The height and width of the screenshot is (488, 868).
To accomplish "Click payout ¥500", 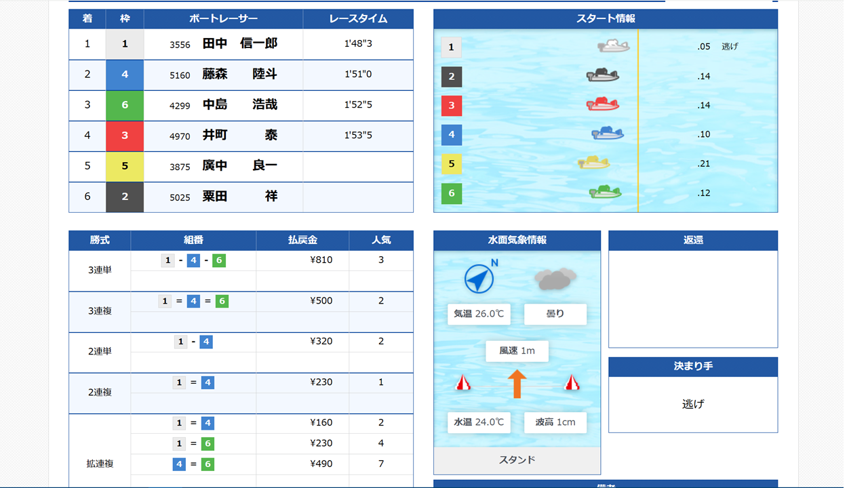I will click(x=321, y=300).
